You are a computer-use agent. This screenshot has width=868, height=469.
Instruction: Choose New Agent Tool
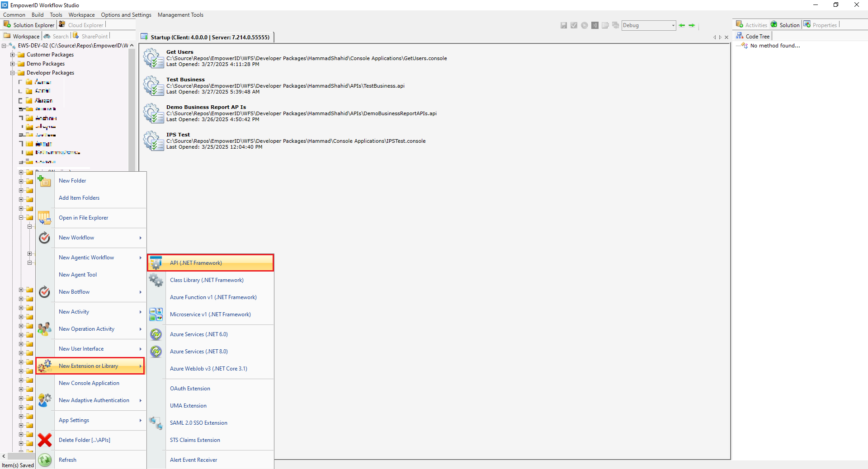[78, 275]
